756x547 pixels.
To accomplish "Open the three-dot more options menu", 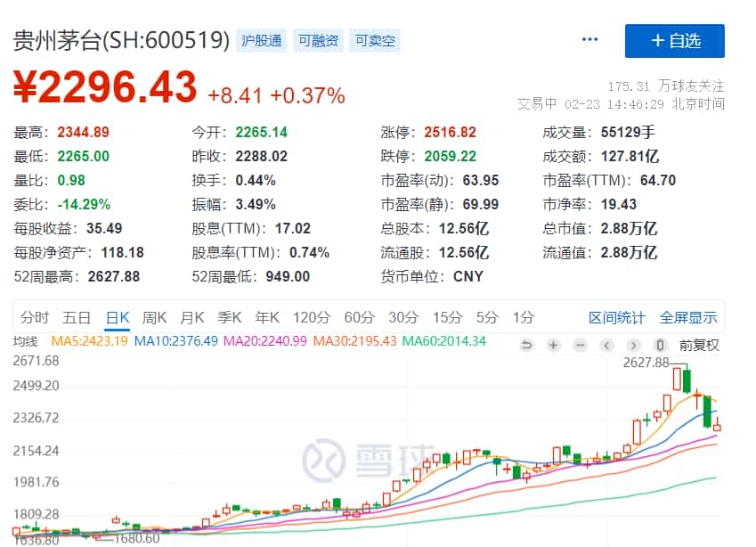I will (589, 40).
